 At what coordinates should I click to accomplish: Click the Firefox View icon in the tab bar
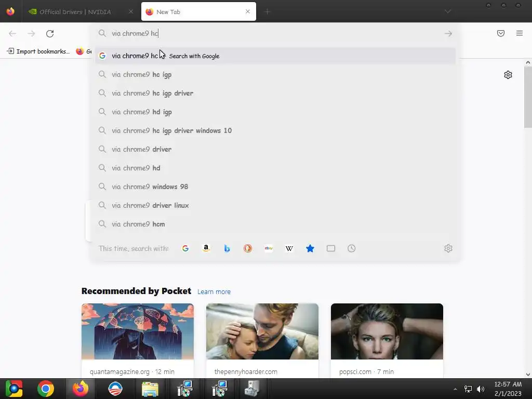click(10, 11)
